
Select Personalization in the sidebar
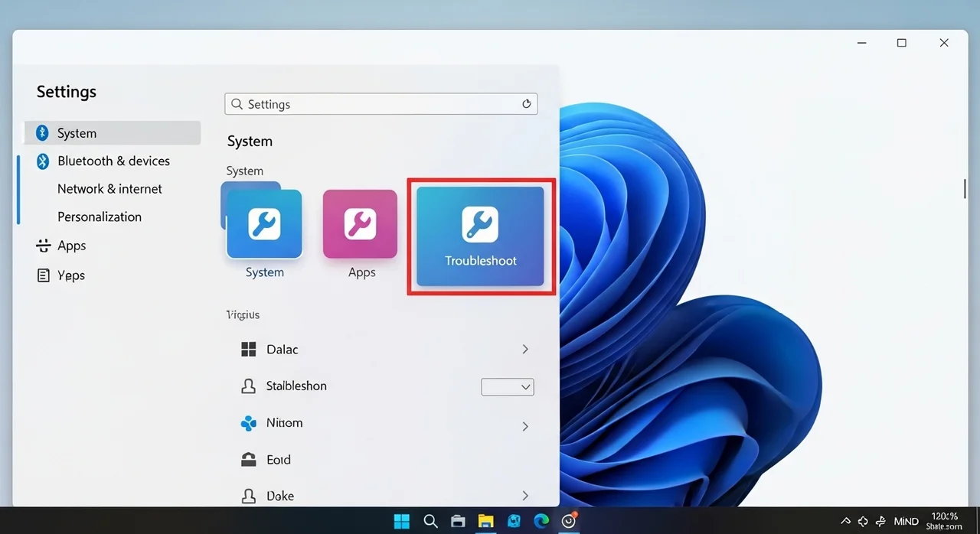pyautogui.click(x=100, y=217)
